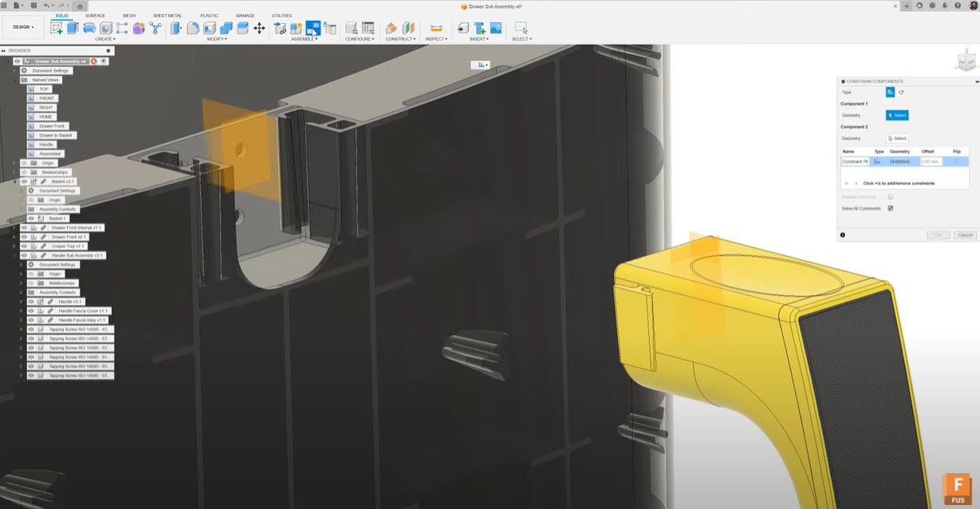Choose the Offset Plane construct tool
The width and height of the screenshot is (980, 509).
coord(392,28)
